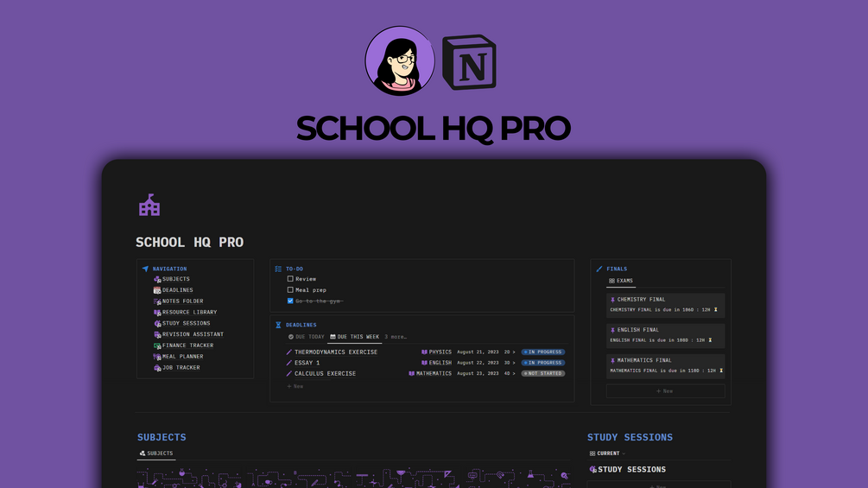Click the Finance Tracker icon in Navigation
Screen dimensions: 868x488
point(157,345)
